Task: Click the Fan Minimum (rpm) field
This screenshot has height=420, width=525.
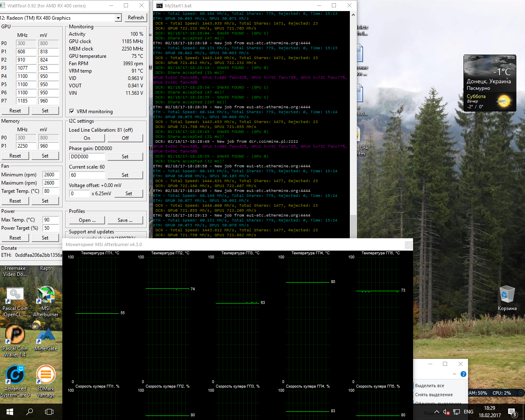Action: tap(51, 175)
